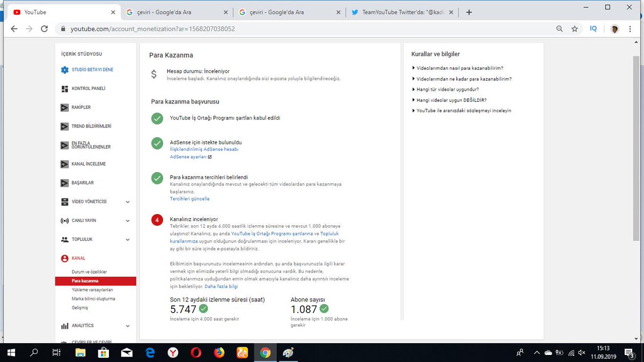
Task: Open the Chrome profile avatar
Action: point(614,29)
